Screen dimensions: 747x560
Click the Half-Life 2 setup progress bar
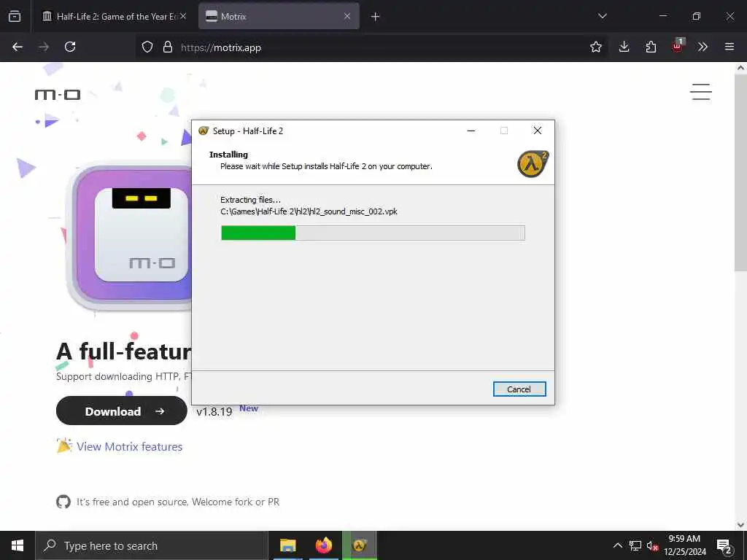click(373, 233)
